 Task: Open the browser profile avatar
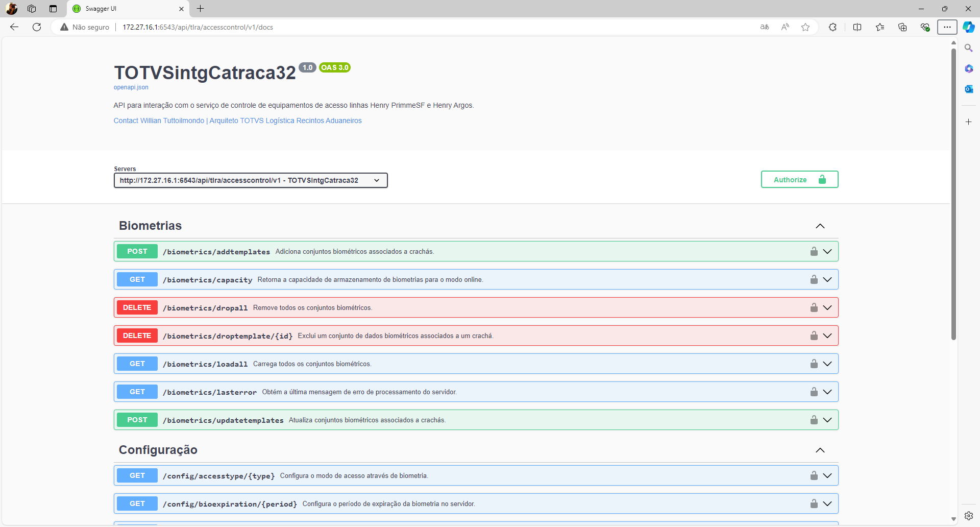pyautogui.click(x=11, y=9)
